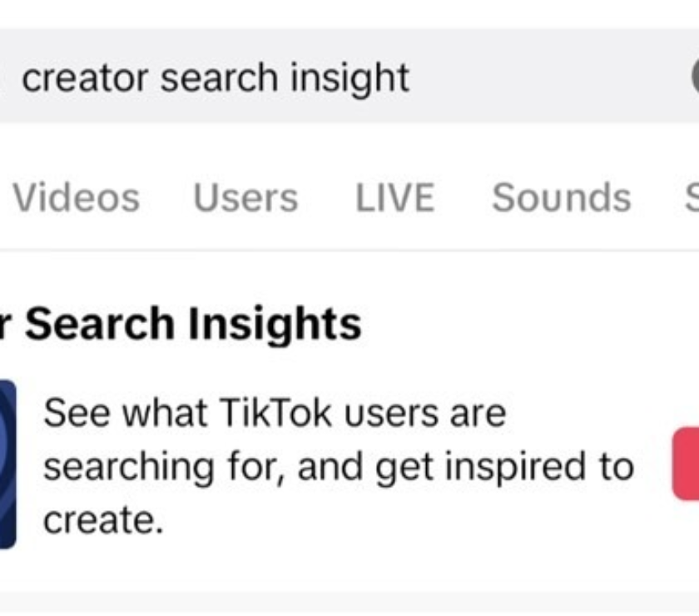This screenshot has height=616, width=699.
Task: Select 'searching for, and get inspired to' line
Action: tap(339, 467)
